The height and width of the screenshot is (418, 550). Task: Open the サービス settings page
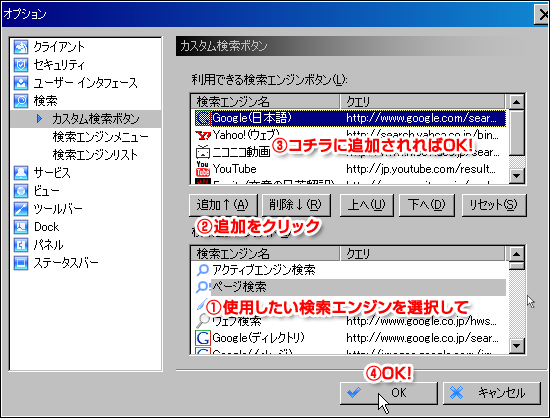click(52, 173)
